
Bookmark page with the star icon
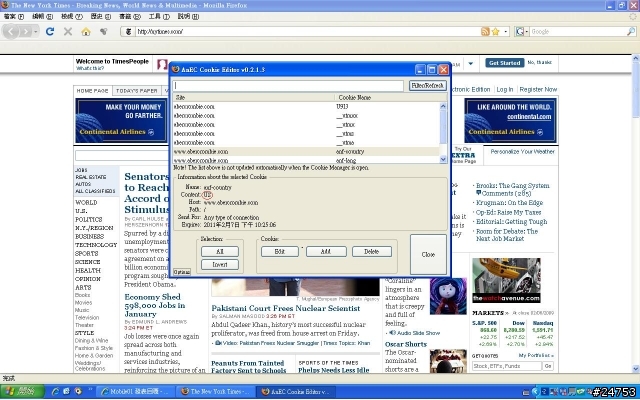click(x=495, y=31)
